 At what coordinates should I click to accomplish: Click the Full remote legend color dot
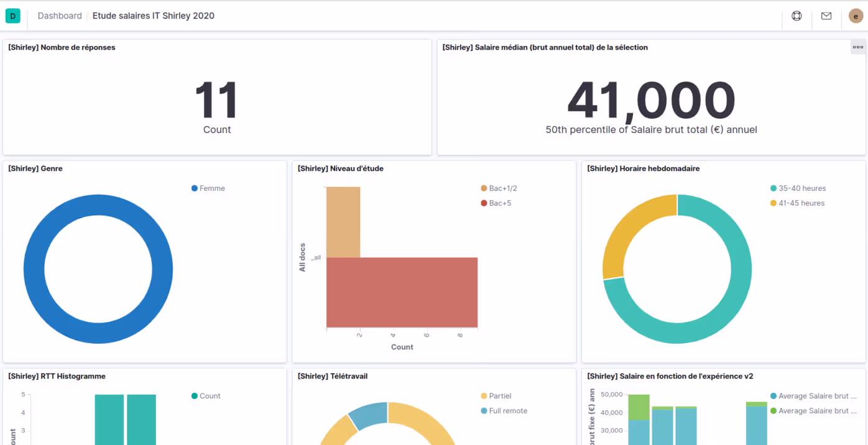tap(484, 411)
